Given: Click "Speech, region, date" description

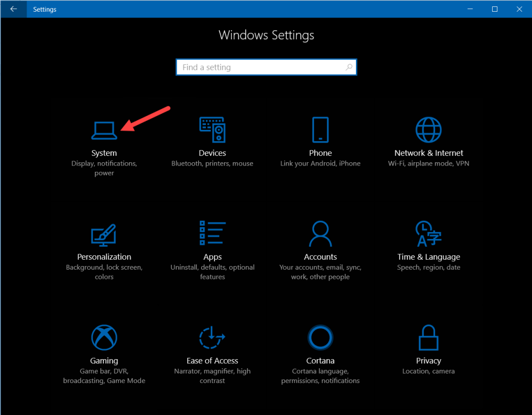Looking at the screenshot, I should tap(428, 268).
